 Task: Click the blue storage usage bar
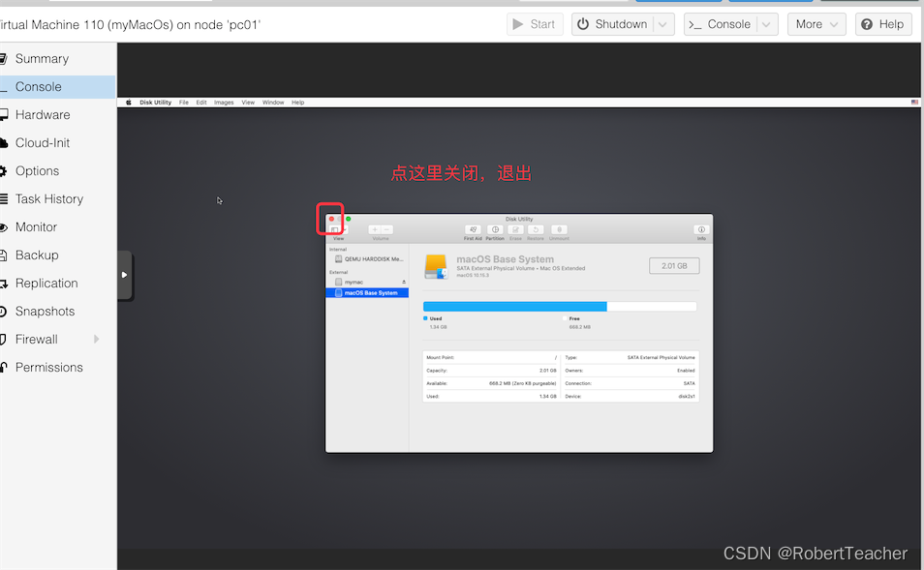pos(513,306)
